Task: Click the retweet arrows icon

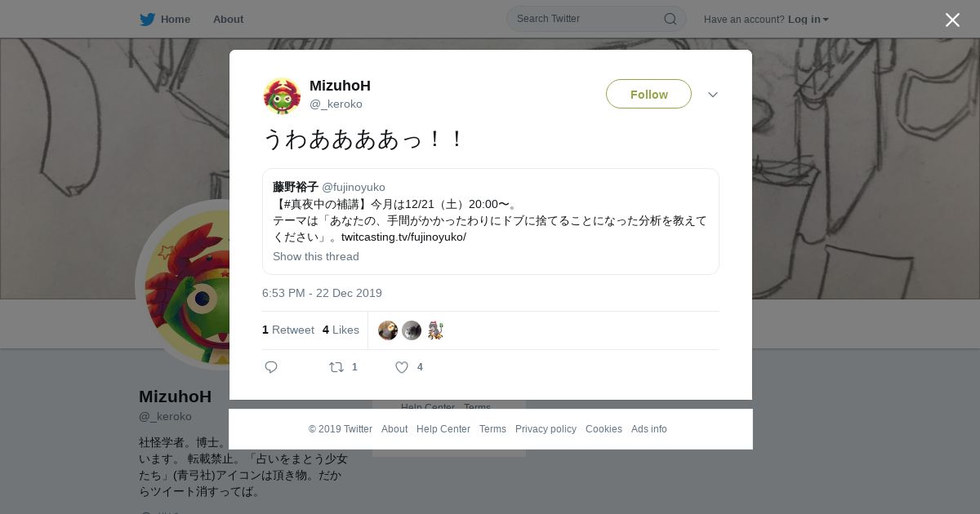Action: coord(336,367)
